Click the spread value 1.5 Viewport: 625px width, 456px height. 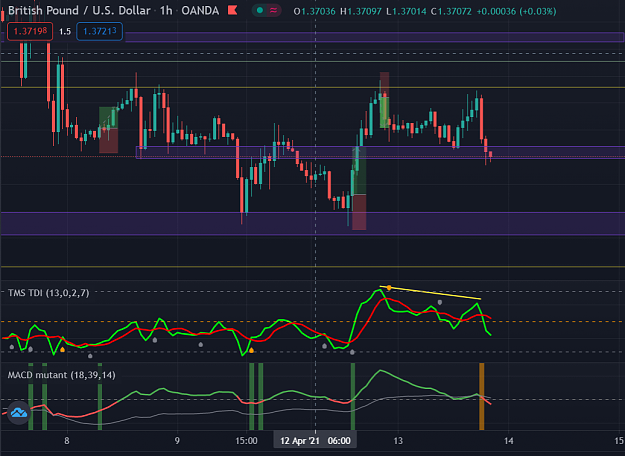65,32
